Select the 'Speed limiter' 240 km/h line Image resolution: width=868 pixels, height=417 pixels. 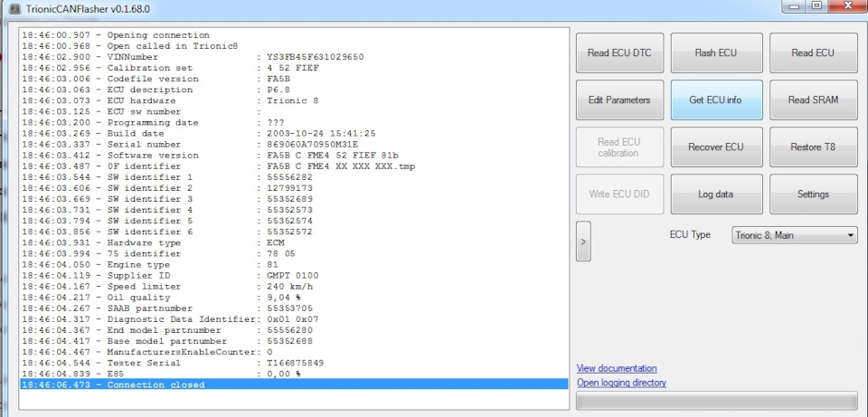pos(294,287)
